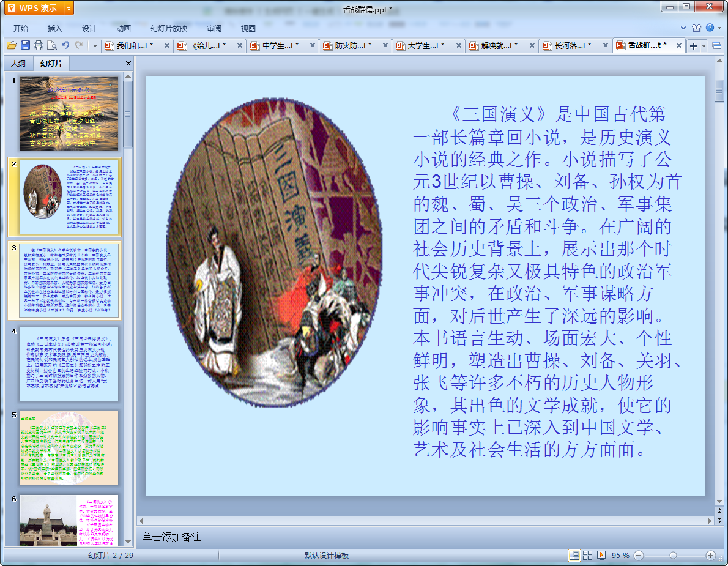
Task: Click the WPS 演示 logo button
Action: (x=34, y=9)
